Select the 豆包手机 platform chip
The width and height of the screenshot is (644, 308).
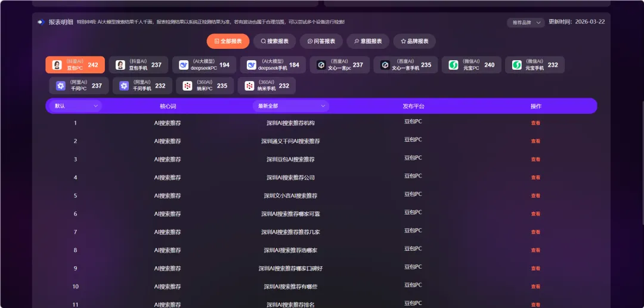138,65
